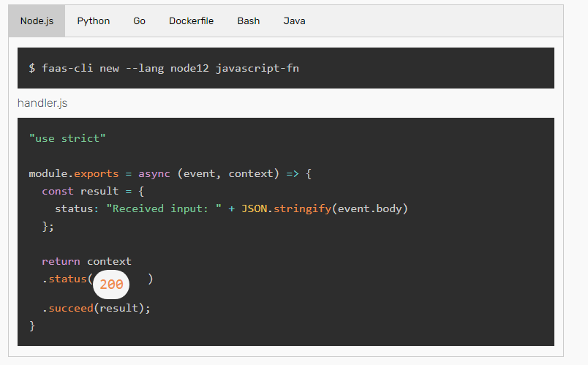This screenshot has width=588, height=365.
Task: Click the "Received input: " string literal
Action: coord(164,208)
